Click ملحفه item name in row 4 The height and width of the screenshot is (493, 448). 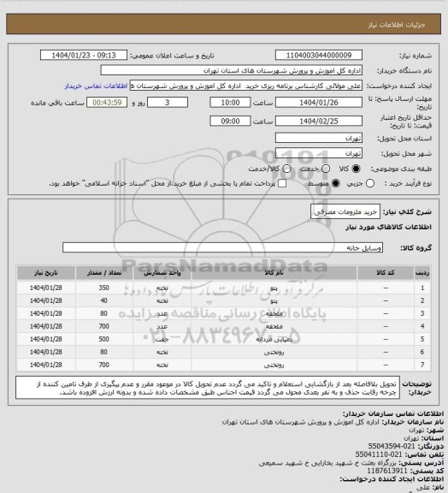[x=274, y=326]
